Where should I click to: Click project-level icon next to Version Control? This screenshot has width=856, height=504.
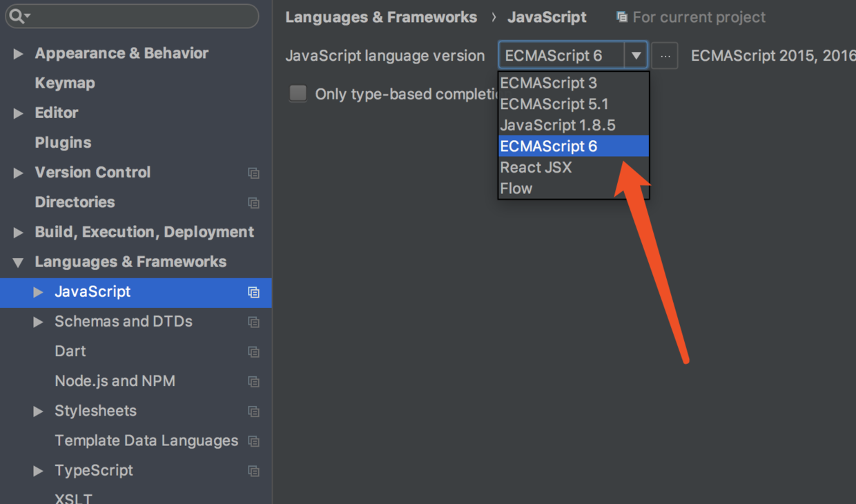(x=253, y=173)
